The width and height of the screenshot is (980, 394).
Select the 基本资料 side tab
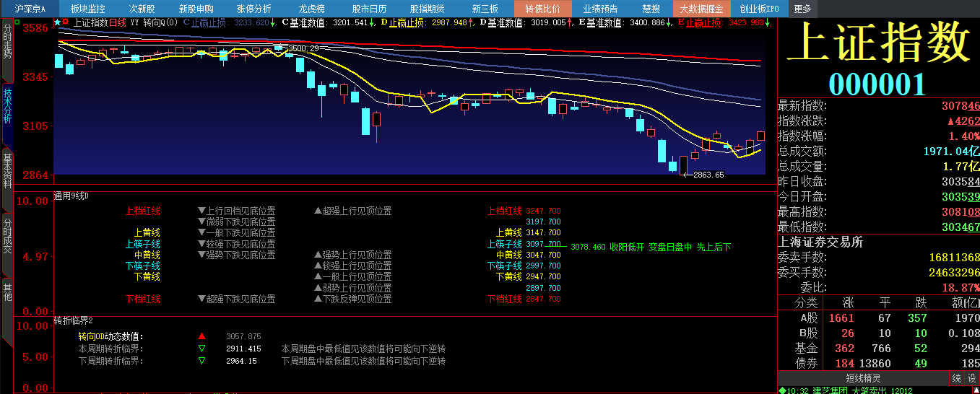[x=7, y=170]
